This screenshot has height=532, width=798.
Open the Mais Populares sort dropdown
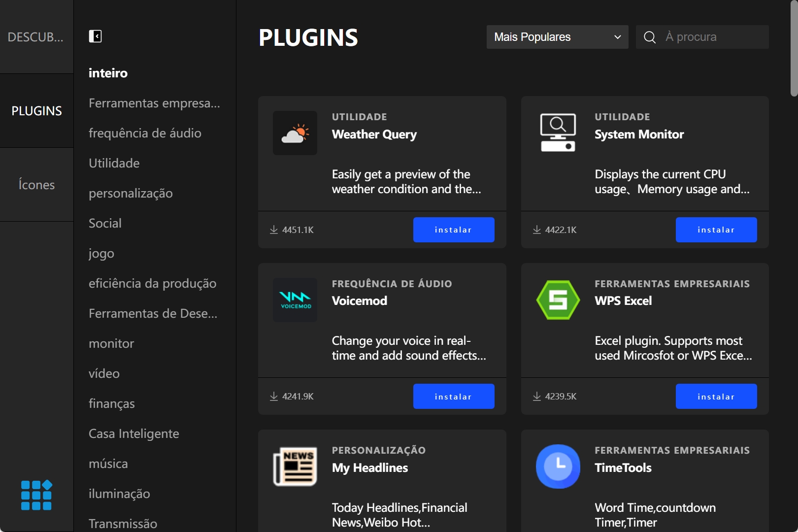point(557,37)
